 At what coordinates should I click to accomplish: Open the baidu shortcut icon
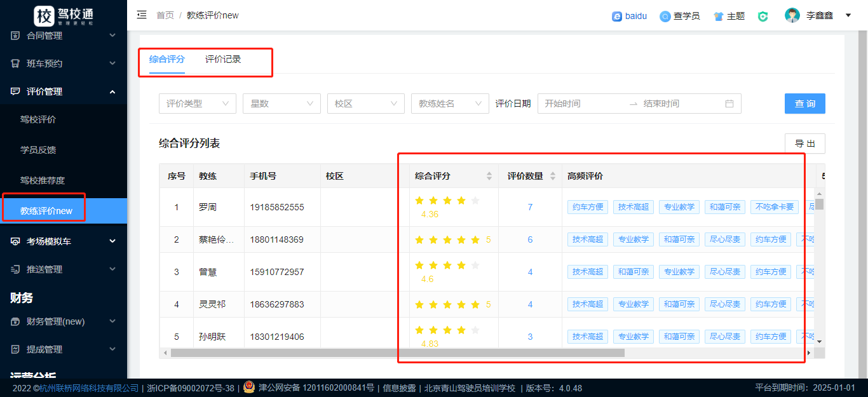[x=616, y=16]
